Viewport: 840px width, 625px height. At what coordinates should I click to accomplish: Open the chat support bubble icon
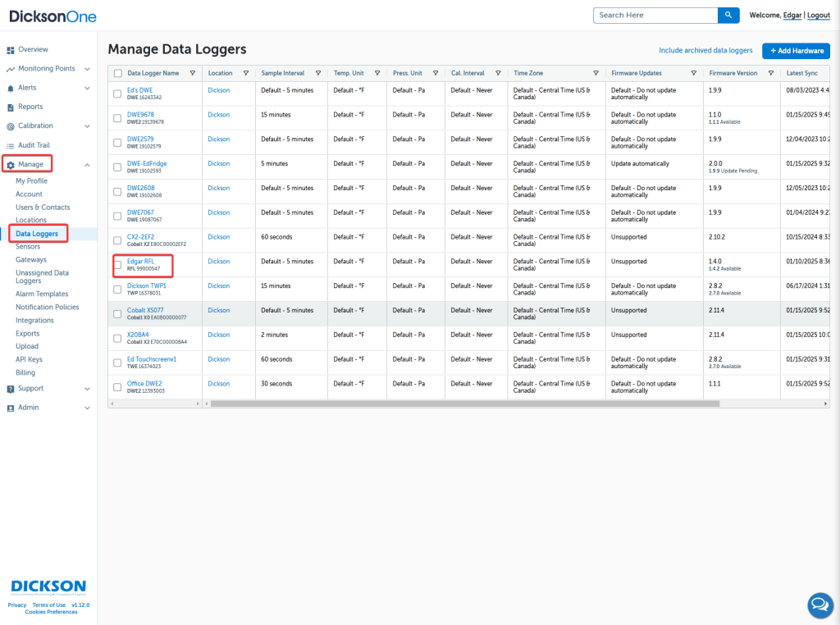click(819, 605)
